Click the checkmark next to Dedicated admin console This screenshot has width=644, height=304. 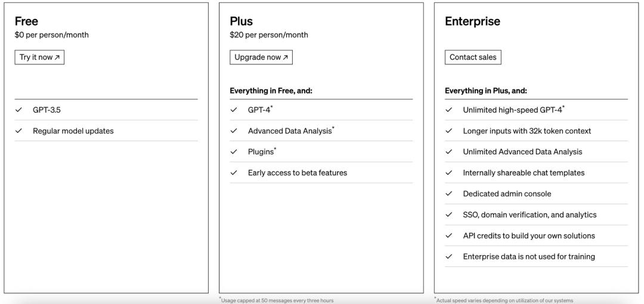click(x=449, y=194)
